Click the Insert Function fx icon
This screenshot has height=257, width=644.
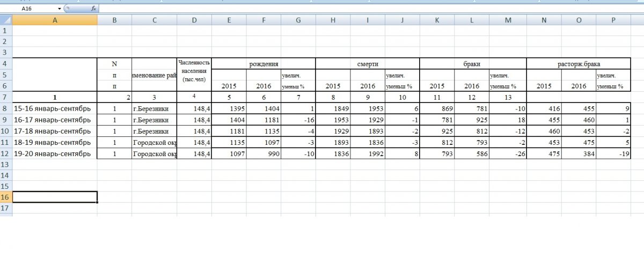click(93, 9)
